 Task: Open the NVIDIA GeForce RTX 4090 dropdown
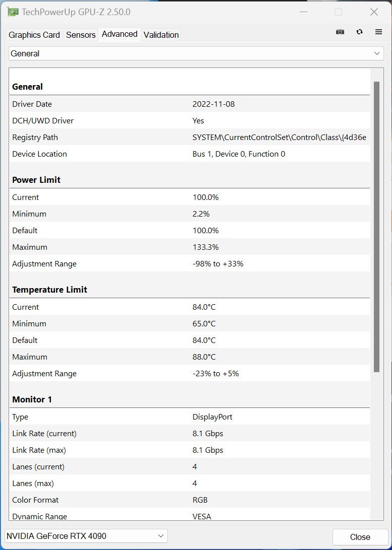[x=86, y=536]
